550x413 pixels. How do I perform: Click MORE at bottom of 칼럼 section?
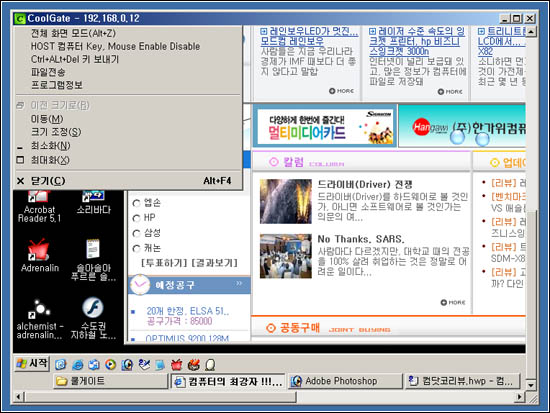(453, 302)
